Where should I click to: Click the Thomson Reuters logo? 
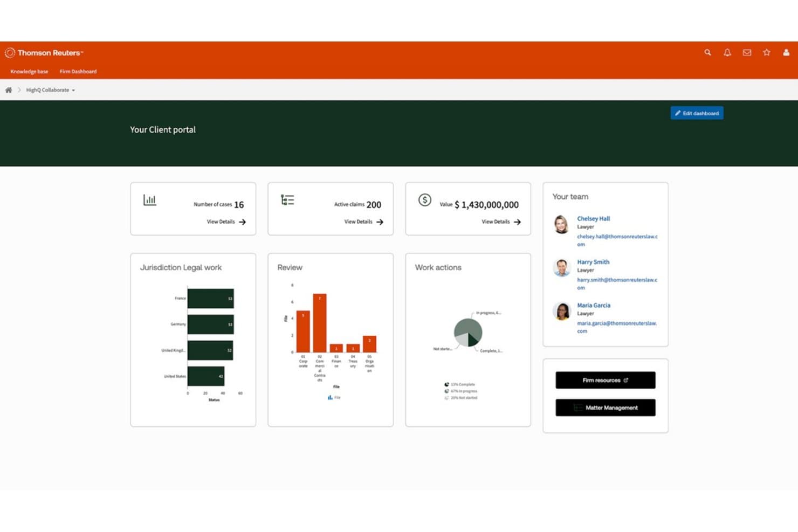tap(44, 53)
